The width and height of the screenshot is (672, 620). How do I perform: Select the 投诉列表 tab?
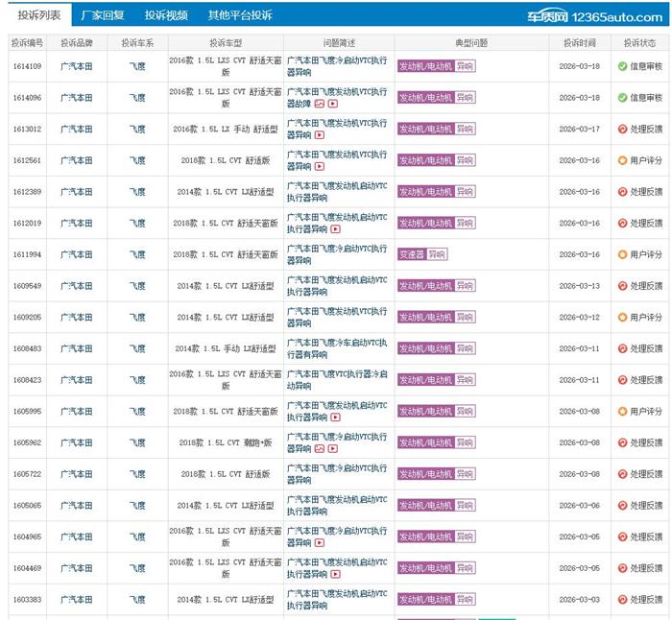point(38,15)
